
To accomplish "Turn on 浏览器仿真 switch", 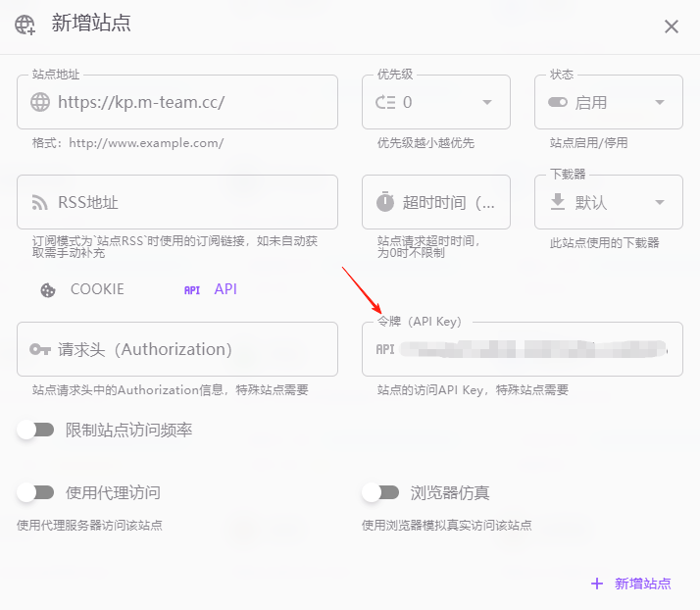I will (380, 492).
